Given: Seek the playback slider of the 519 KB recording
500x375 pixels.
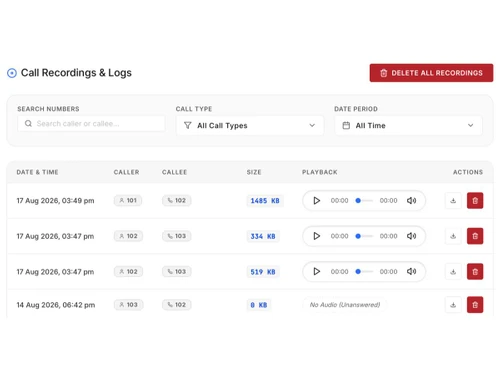Looking at the screenshot, I should pos(364,272).
